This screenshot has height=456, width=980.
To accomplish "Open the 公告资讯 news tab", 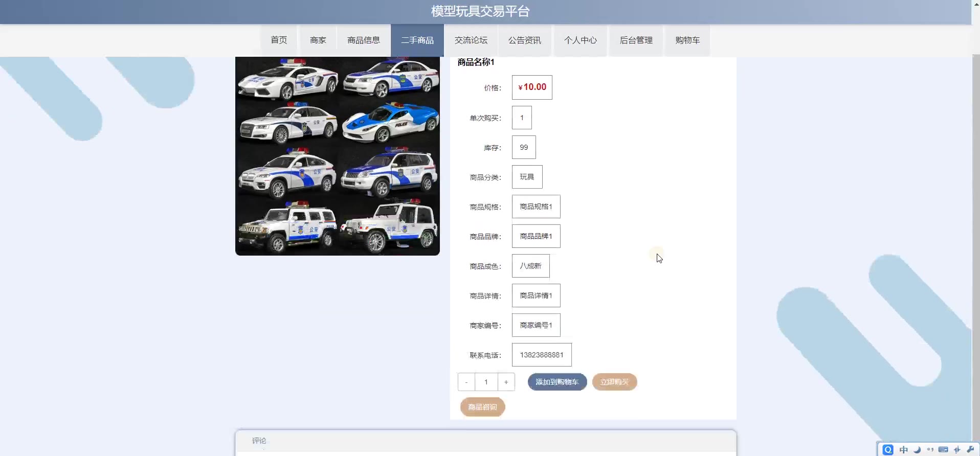I will (525, 40).
